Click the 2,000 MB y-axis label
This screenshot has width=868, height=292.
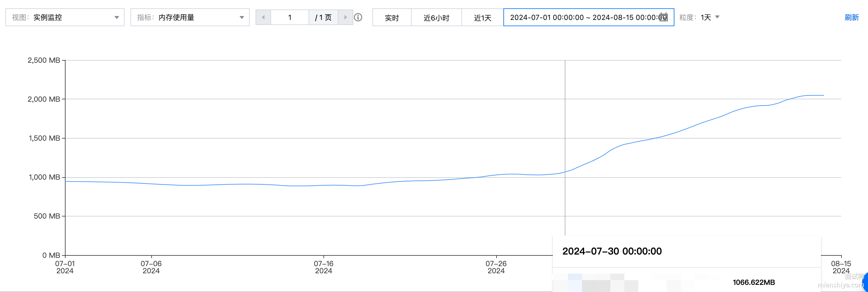[x=44, y=99]
